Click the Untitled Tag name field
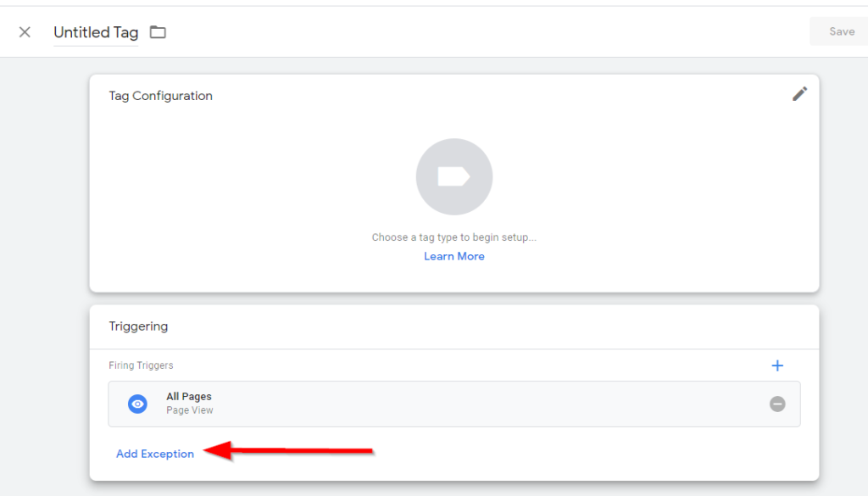868x496 pixels. tap(96, 32)
